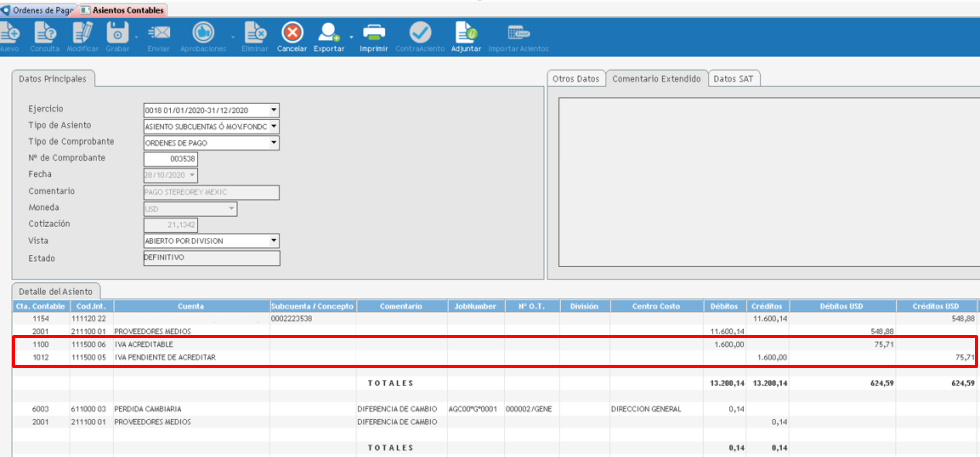Open the Consulta toolbar icon

[x=44, y=33]
